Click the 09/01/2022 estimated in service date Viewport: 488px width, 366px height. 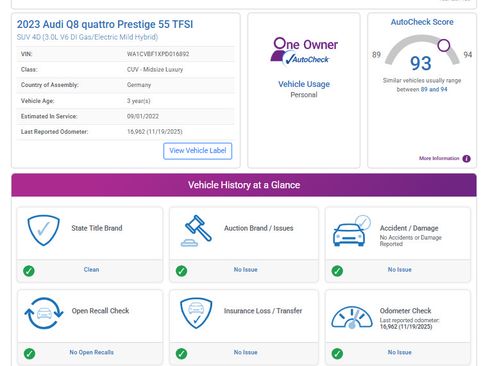click(143, 116)
